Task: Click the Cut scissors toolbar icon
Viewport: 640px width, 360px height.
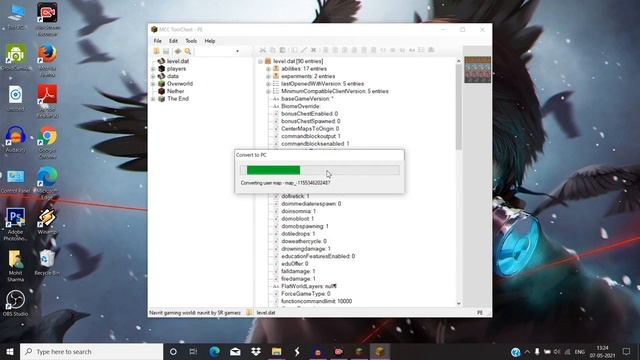Action: pos(263,50)
